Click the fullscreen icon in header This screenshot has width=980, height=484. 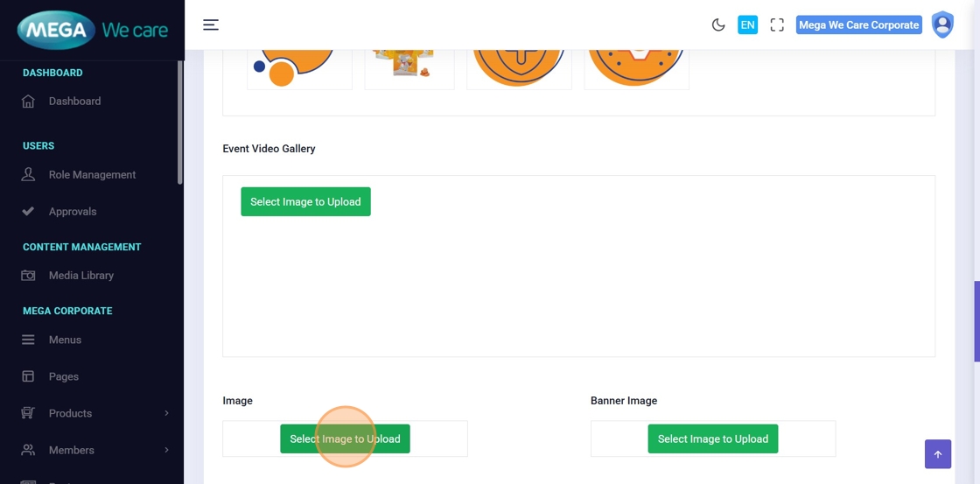pyautogui.click(x=777, y=25)
